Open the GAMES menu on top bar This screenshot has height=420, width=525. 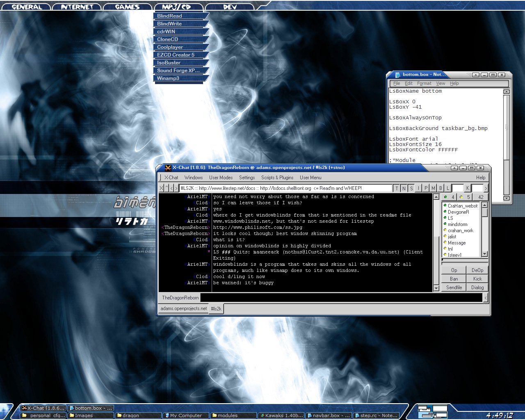coord(127,7)
